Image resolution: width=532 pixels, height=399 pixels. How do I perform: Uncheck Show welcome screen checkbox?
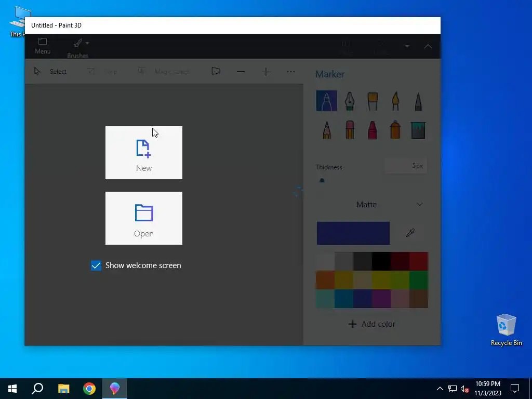coord(96,265)
